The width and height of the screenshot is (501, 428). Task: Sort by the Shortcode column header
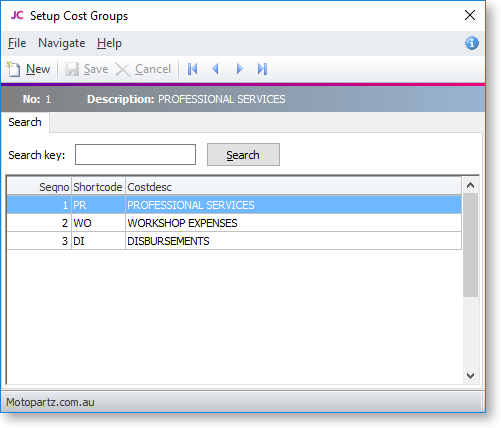coord(98,187)
